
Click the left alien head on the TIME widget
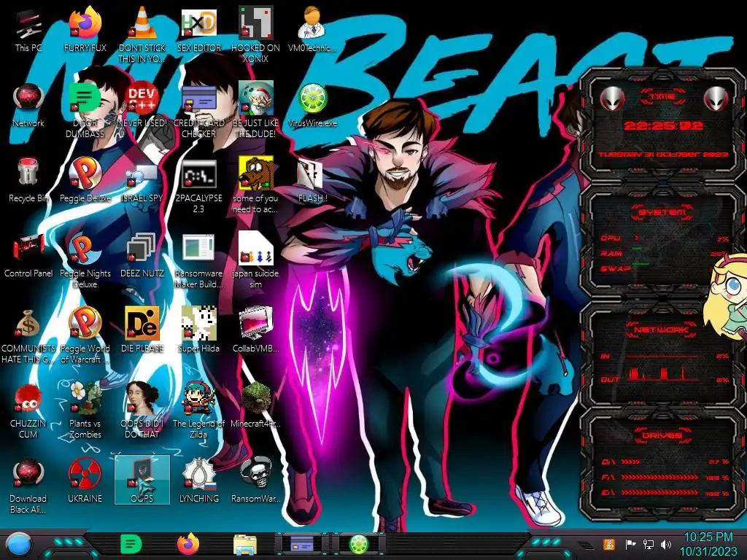coord(613,98)
